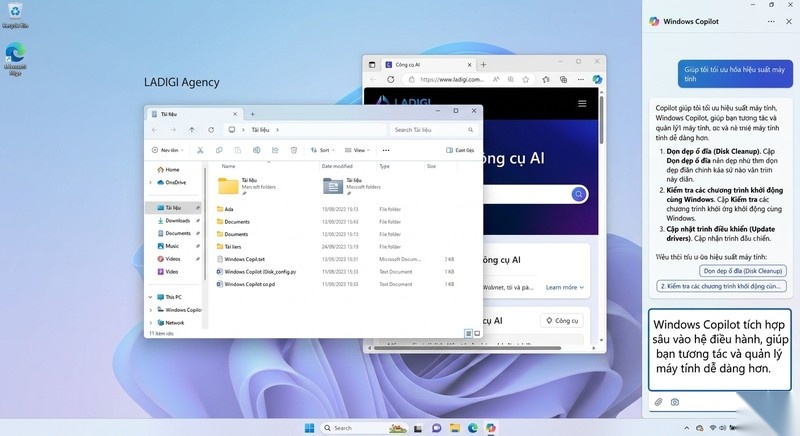The height and width of the screenshot is (436, 800).
Task: Select the Tài liers folder row
Action: tap(337, 247)
